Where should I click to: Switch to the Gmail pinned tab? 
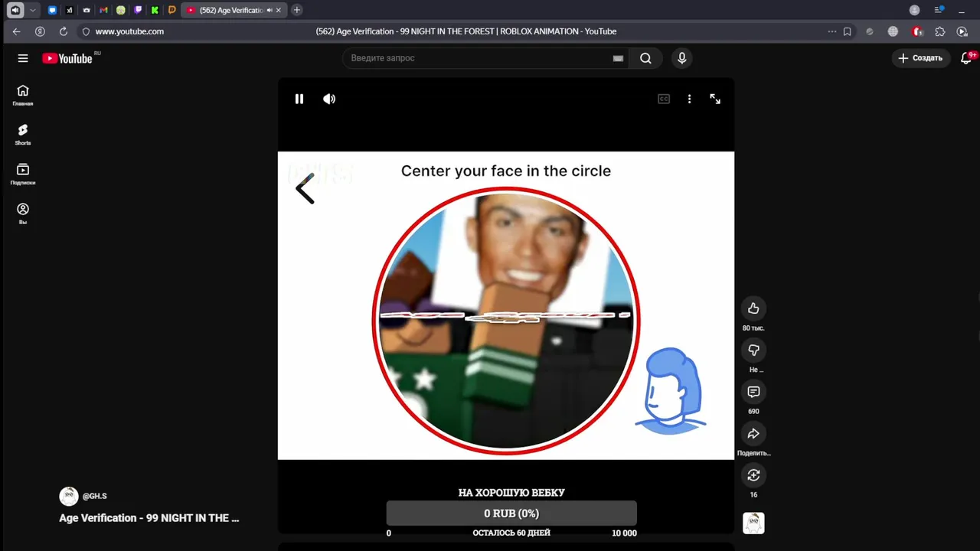pyautogui.click(x=103, y=10)
